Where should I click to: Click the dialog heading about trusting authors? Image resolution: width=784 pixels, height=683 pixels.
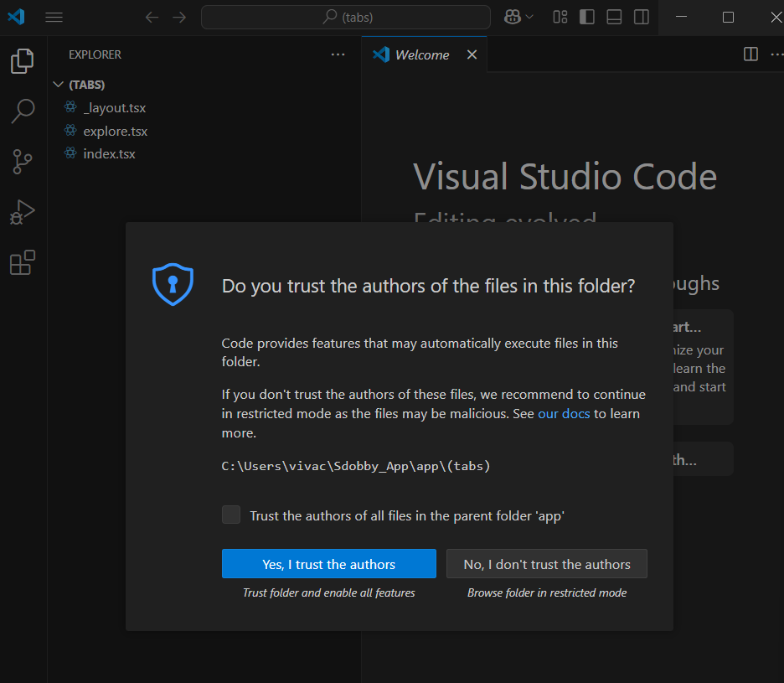(x=428, y=287)
